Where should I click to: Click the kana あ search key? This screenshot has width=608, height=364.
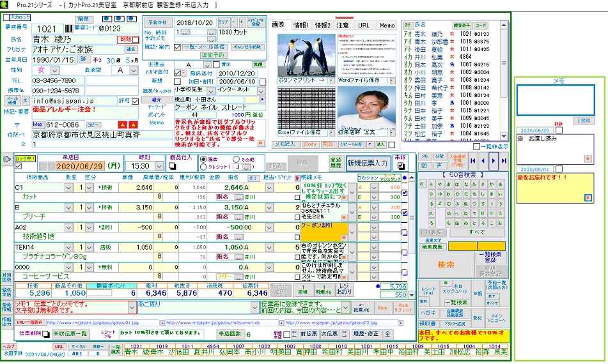[x=501, y=185]
